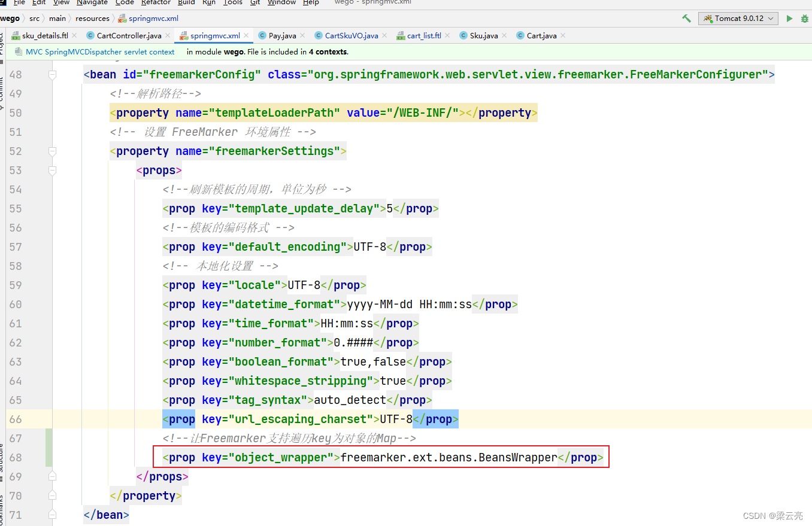Click the main breadcrumb

57,19
